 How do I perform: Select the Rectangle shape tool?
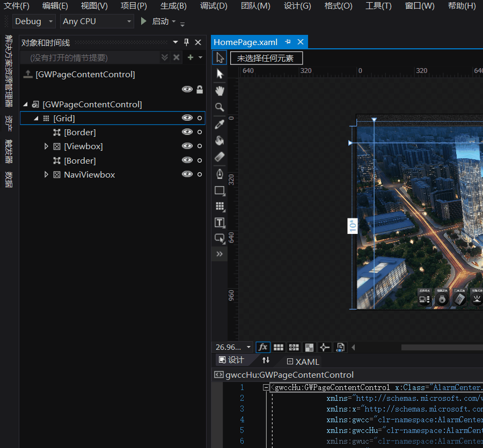(219, 190)
